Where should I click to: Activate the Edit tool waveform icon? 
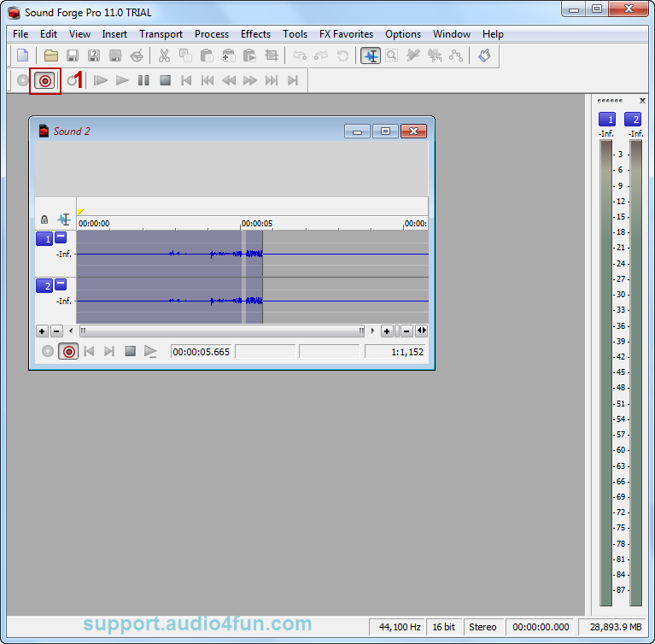371,56
